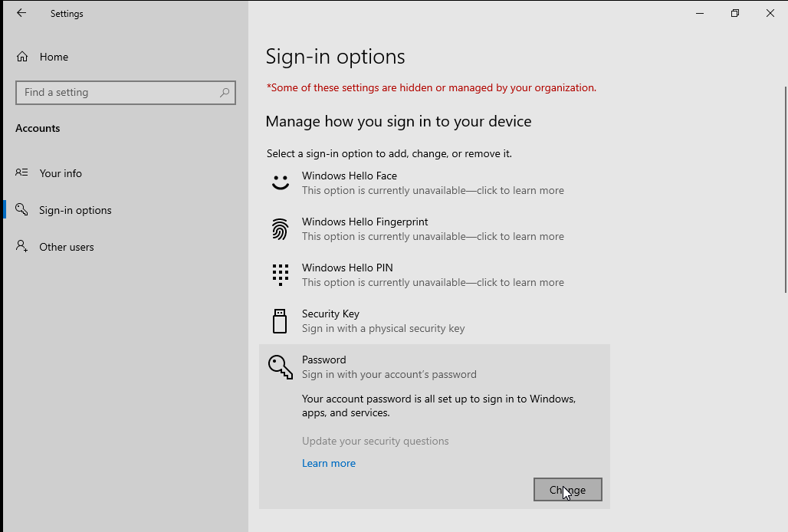
Task: Select the Windows Hello Face icon
Action: (281, 182)
